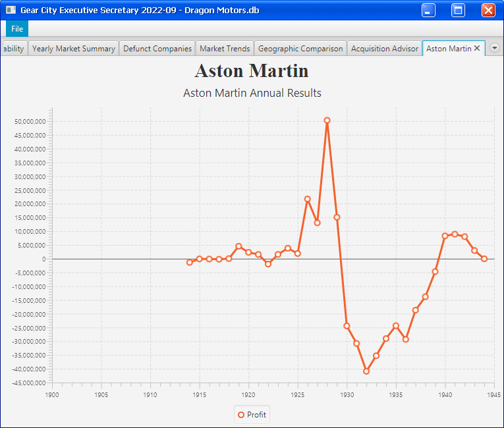Switch to Yearly Market Summary tab
Image resolution: width=504 pixels, height=428 pixels.
pyautogui.click(x=74, y=49)
